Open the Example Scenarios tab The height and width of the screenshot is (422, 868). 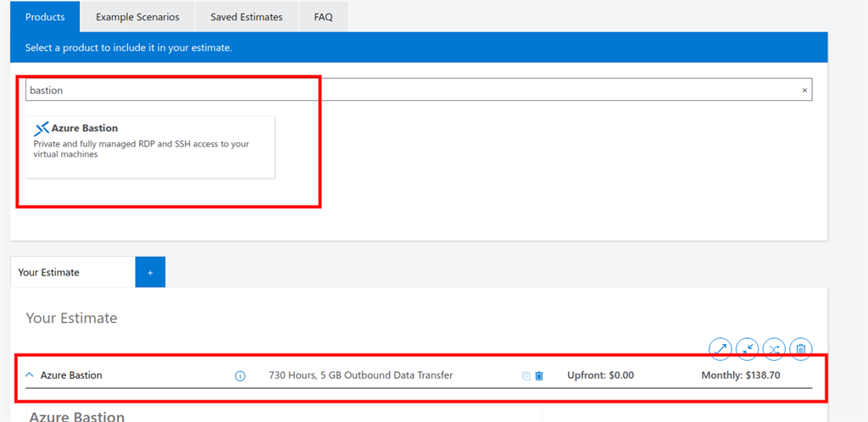(x=137, y=17)
